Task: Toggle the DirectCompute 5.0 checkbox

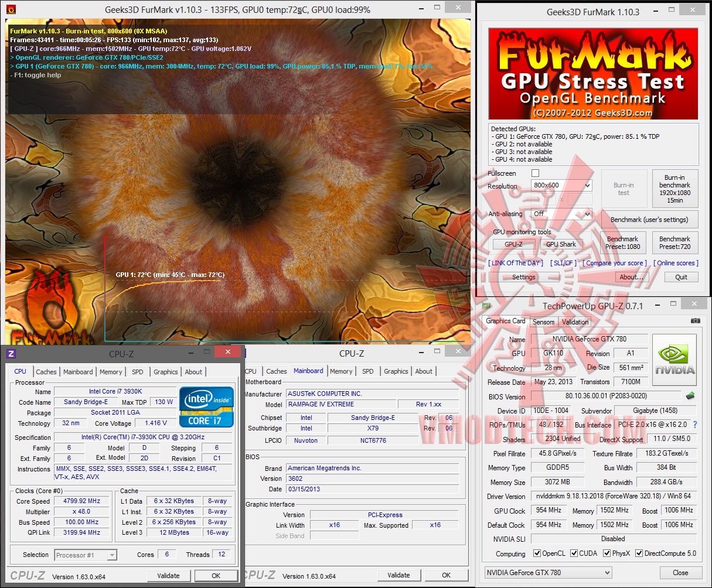Action: click(639, 553)
